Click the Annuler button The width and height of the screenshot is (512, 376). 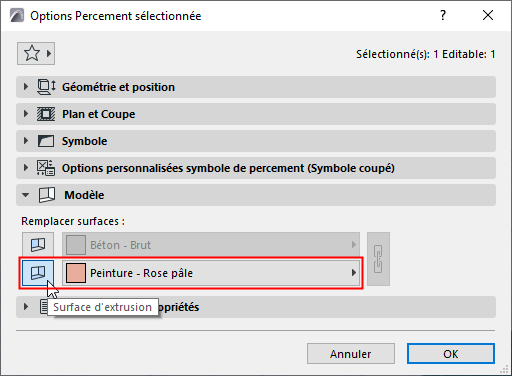[x=351, y=354]
